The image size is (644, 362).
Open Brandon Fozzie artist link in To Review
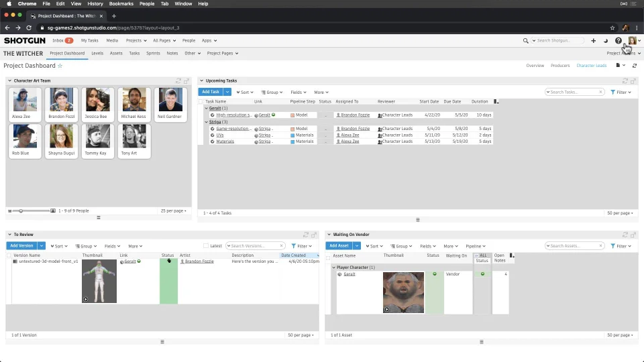pyautogui.click(x=199, y=261)
